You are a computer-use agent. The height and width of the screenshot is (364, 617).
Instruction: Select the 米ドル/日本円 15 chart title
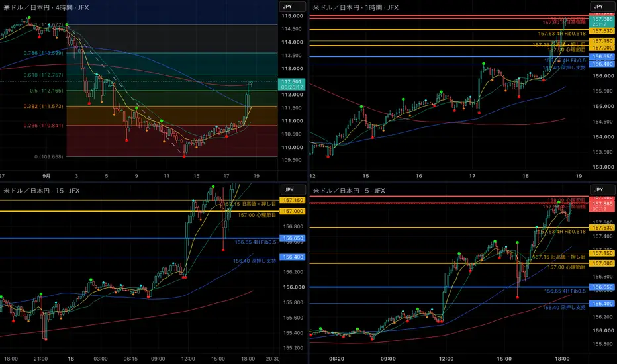(41, 191)
